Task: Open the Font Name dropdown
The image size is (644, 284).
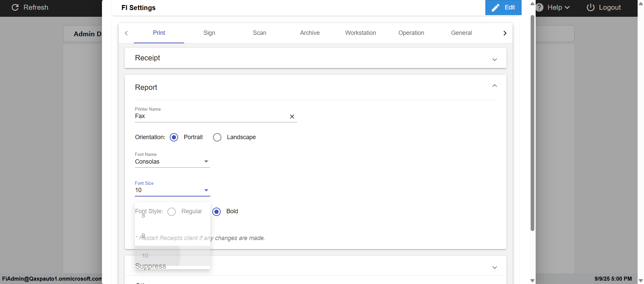Action: pyautogui.click(x=172, y=162)
